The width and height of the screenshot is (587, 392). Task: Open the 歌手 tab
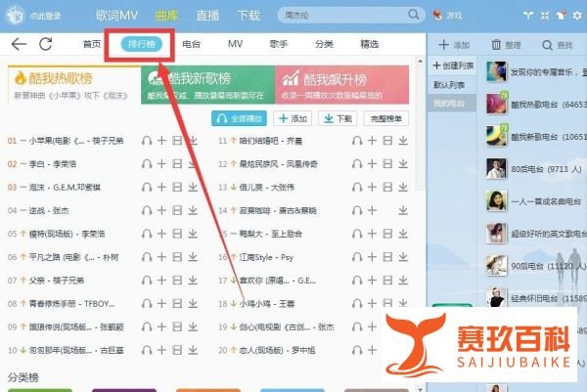(279, 44)
